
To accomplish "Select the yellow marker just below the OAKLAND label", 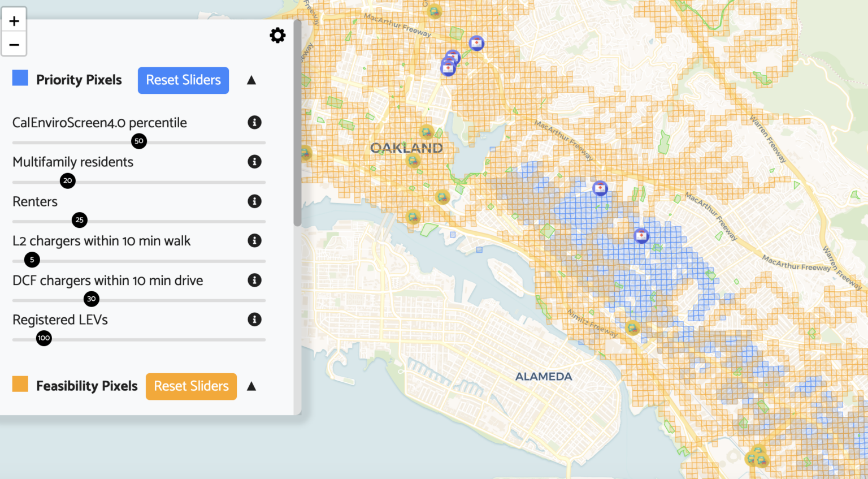I will point(414,161).
